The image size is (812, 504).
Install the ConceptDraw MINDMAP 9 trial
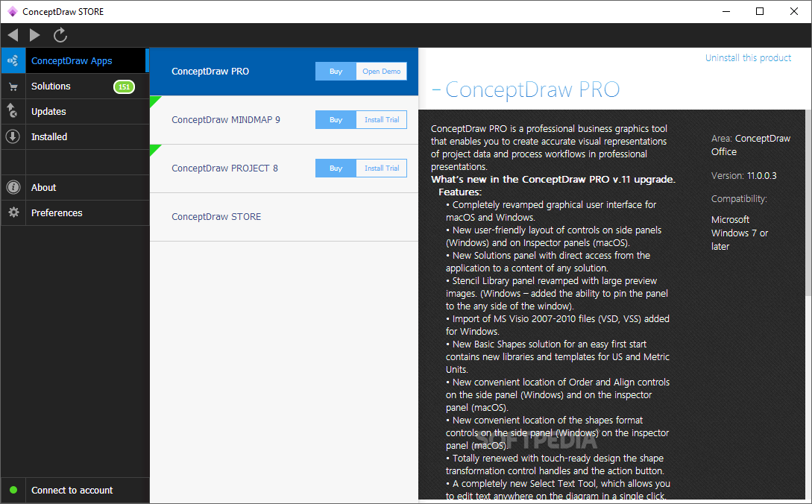382,119
